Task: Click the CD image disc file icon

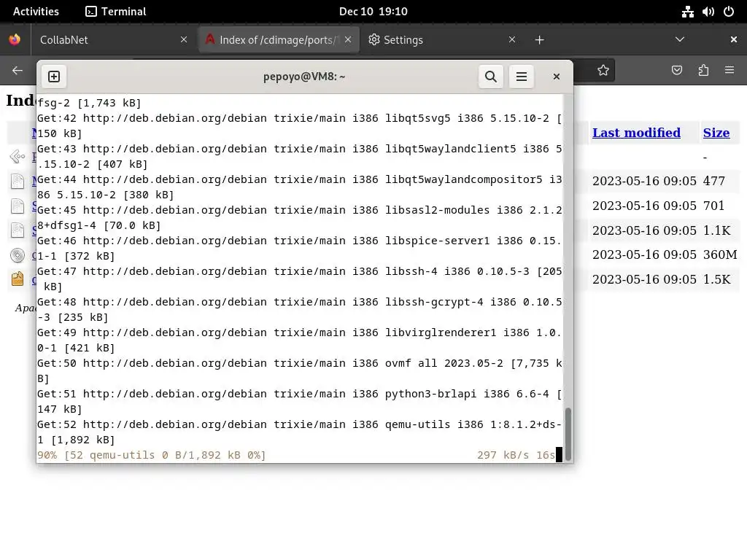Action: pos(18,255)
